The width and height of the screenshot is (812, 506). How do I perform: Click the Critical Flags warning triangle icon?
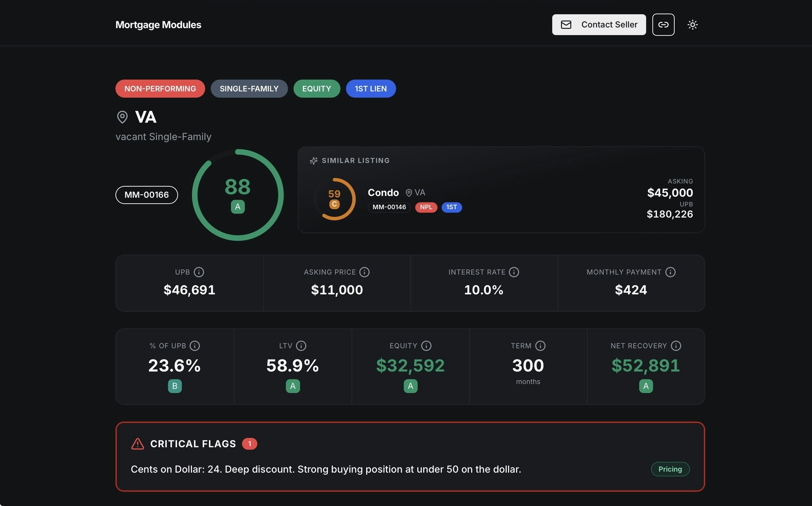pyautogui.click(x=138, y=444)
